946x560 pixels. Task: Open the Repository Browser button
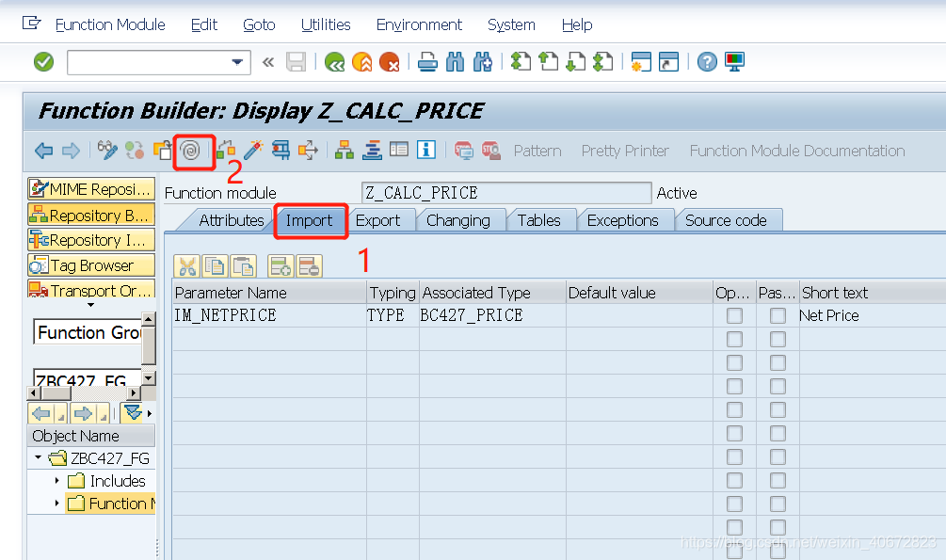tap(91, 215)
